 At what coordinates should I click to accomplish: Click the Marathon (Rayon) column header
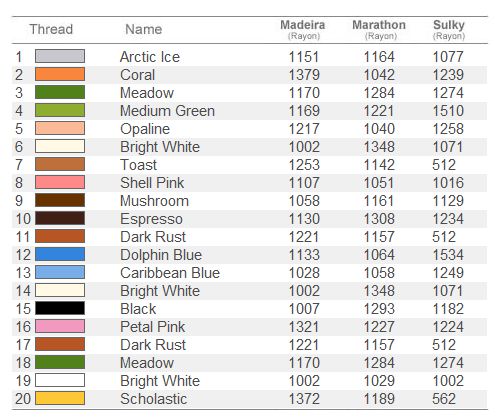coord(379,30)
